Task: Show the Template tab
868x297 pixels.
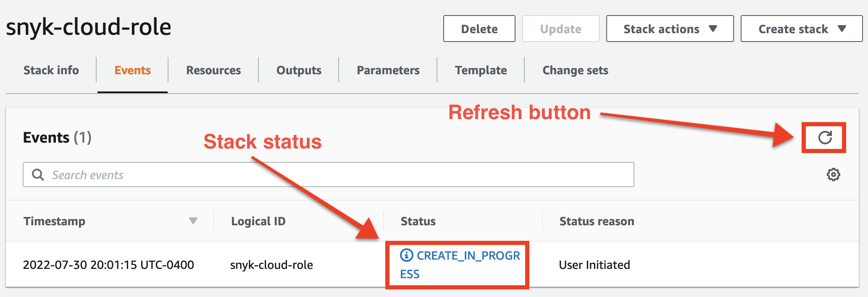Action: [x=481, y=70]
